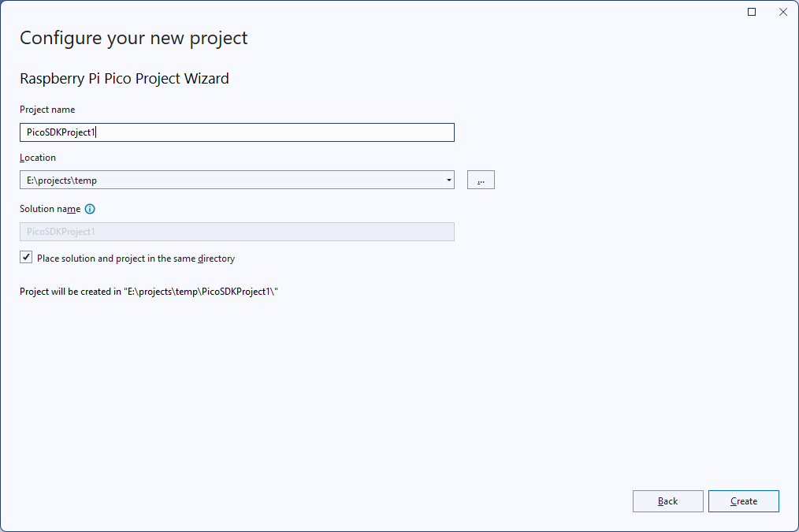Click the "Solution name" label
The height and width of the screenshot is (532, 799).
point(50,209)
